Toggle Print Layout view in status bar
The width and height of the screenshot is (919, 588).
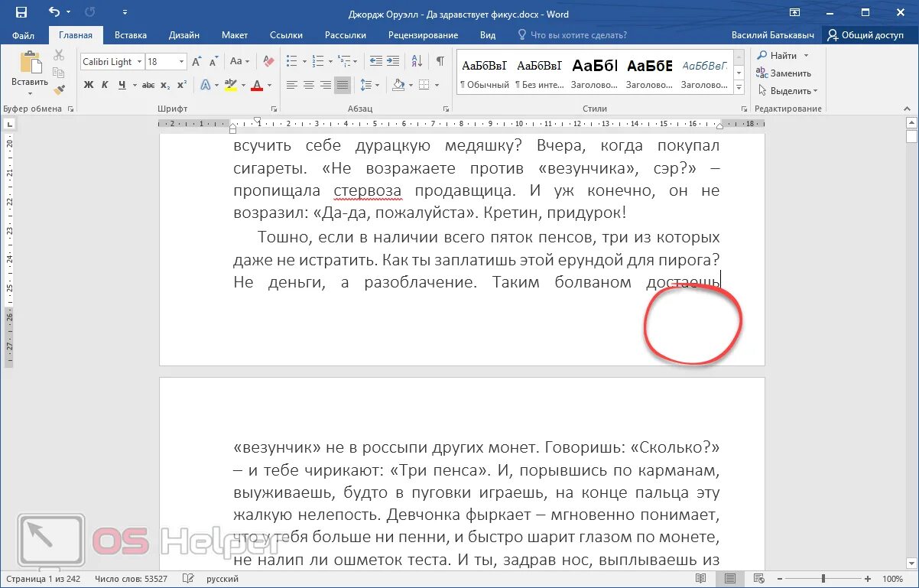(x=730, y=579)
